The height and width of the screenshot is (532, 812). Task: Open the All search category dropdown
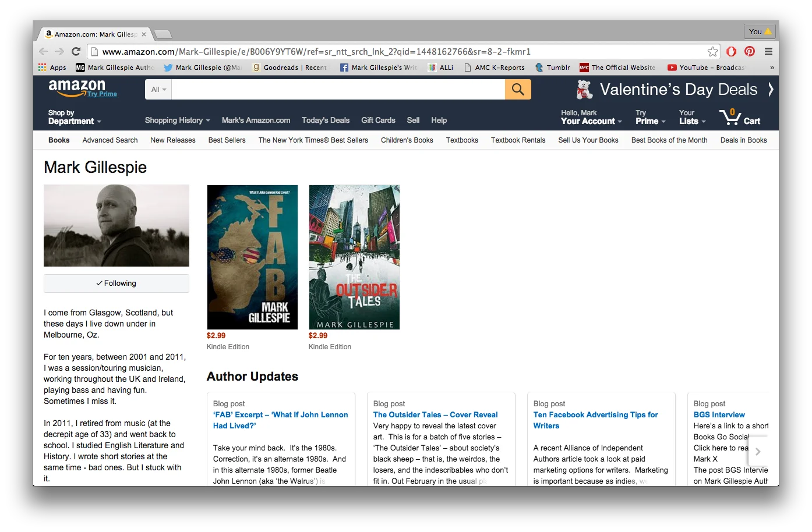tap(157, 89)
